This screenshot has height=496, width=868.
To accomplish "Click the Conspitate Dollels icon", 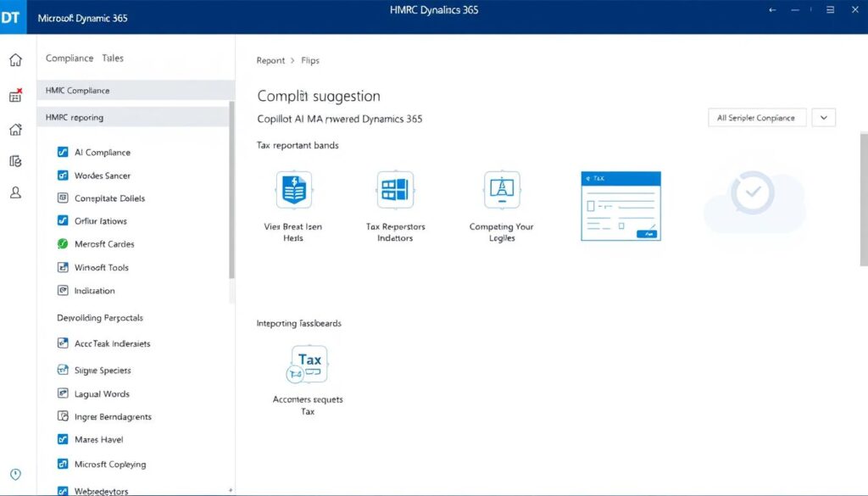I will pyautogui.click(x=63, y=198).
